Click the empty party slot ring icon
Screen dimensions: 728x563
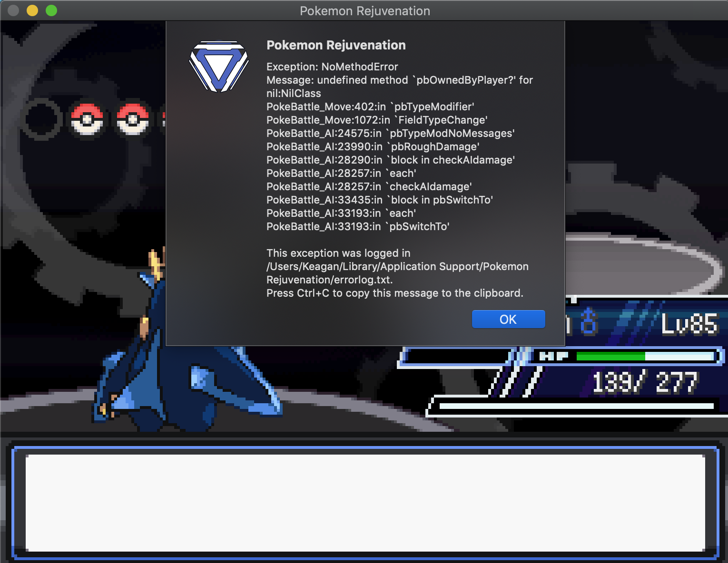coord(41,119)
